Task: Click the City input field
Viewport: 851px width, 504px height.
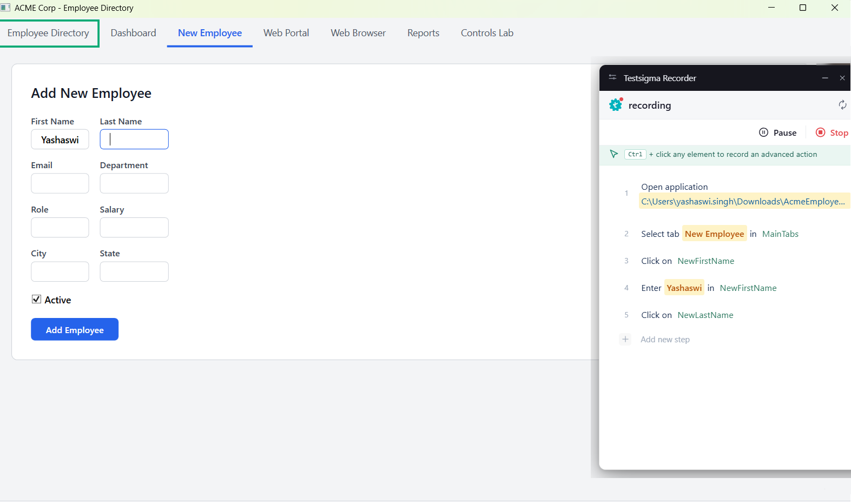Action: (x=60, y=271)
